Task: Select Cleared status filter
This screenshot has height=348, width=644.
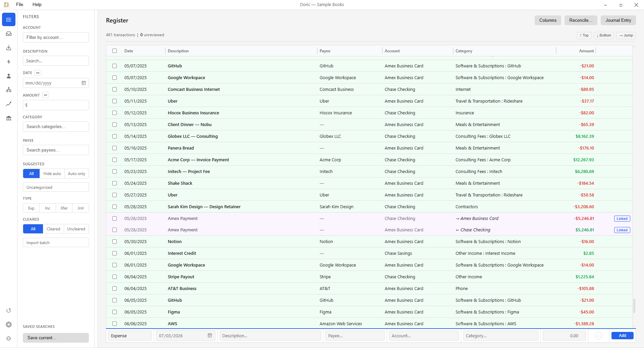Action: tap(53, 229)
